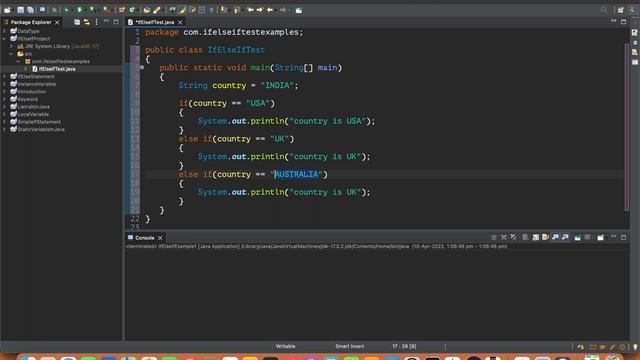640x360 pixels.
Task: Select the LiteralsInJava project
Action: click(x=33, y=107)
